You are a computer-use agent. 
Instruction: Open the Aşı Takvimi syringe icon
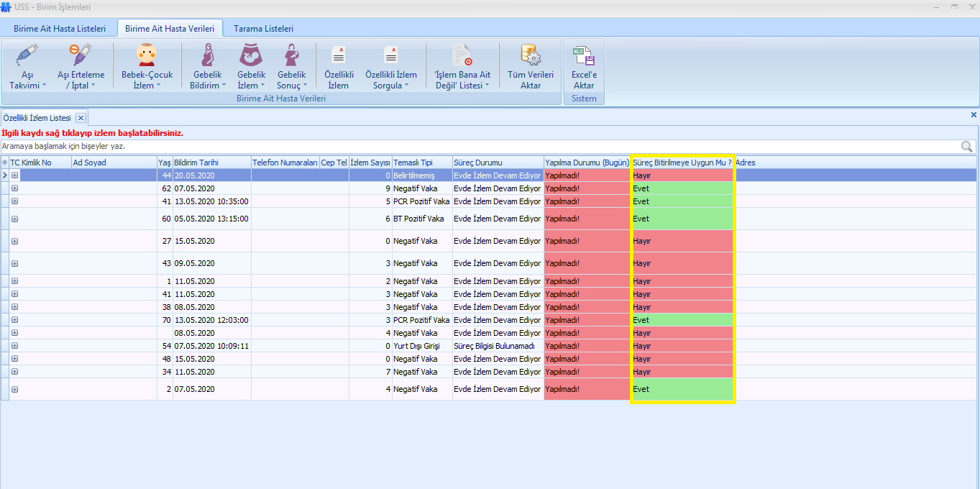27,56
